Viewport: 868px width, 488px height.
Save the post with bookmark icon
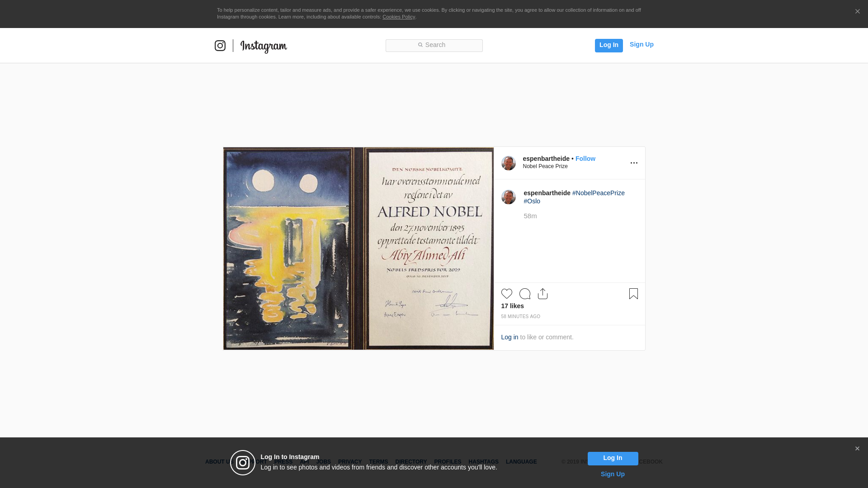[x=633, y=294]
